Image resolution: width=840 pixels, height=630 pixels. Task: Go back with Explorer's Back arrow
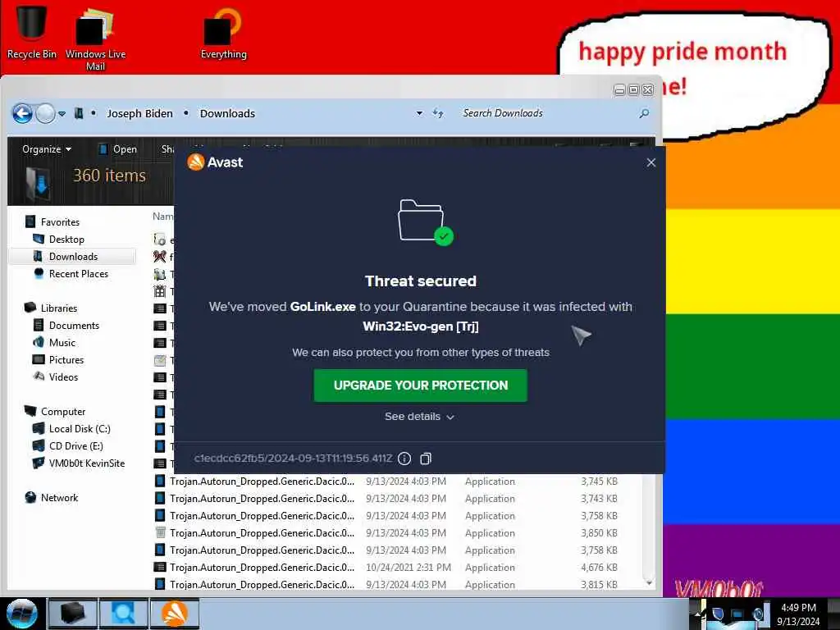pos(22,113)
